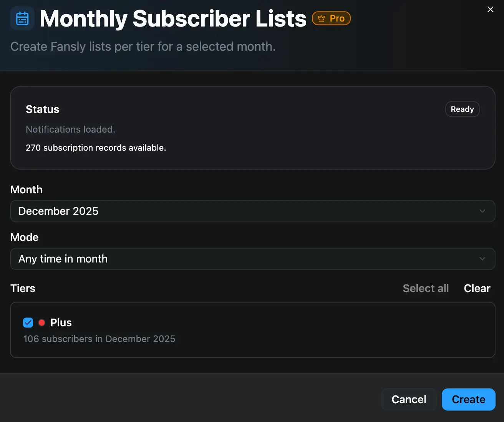This screenshot has width=504, height=422.
Task: Close the Monthly Subscriber Lists dialog
Action: 490,9
